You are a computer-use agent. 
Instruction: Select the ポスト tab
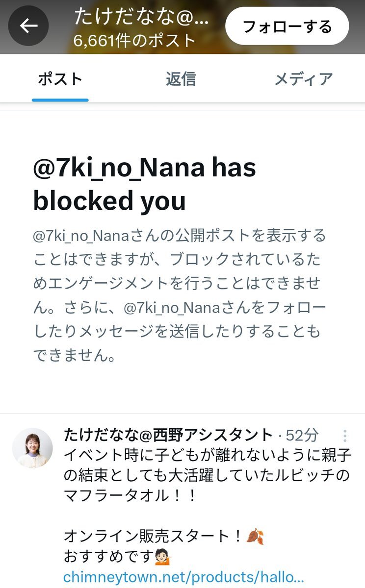point(60,78)
